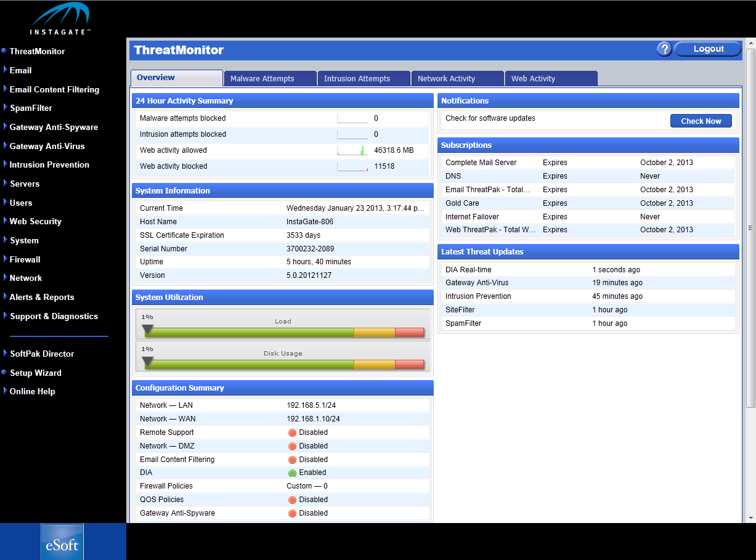Screen dimensions: 756x560
Task: Click the Check Now button
Action: pyautogui.click(x=701, y=121)
